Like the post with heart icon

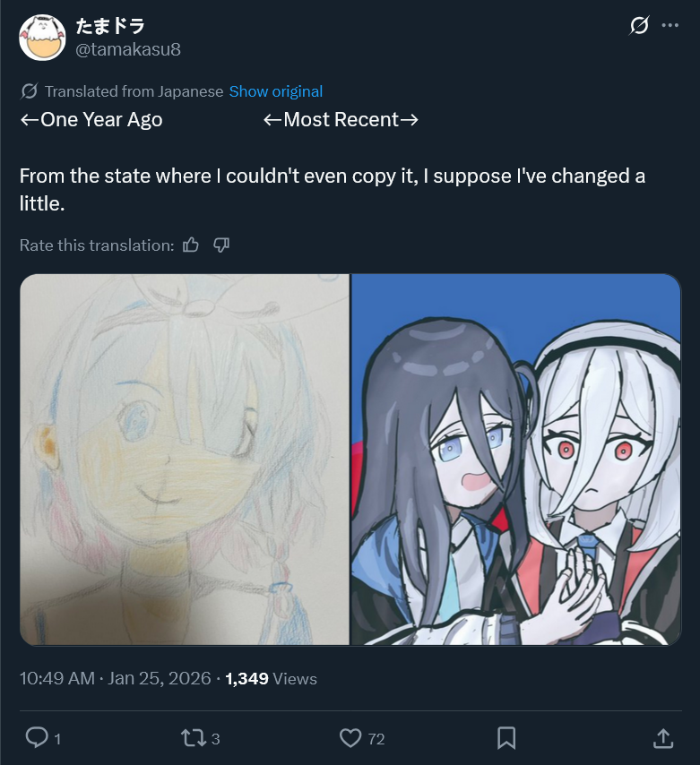tap(350, 738)
